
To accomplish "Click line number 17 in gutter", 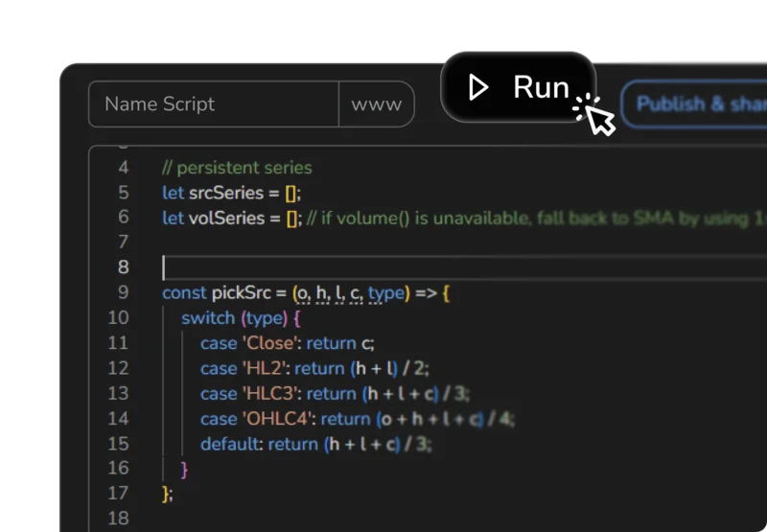I will point(118,493).
